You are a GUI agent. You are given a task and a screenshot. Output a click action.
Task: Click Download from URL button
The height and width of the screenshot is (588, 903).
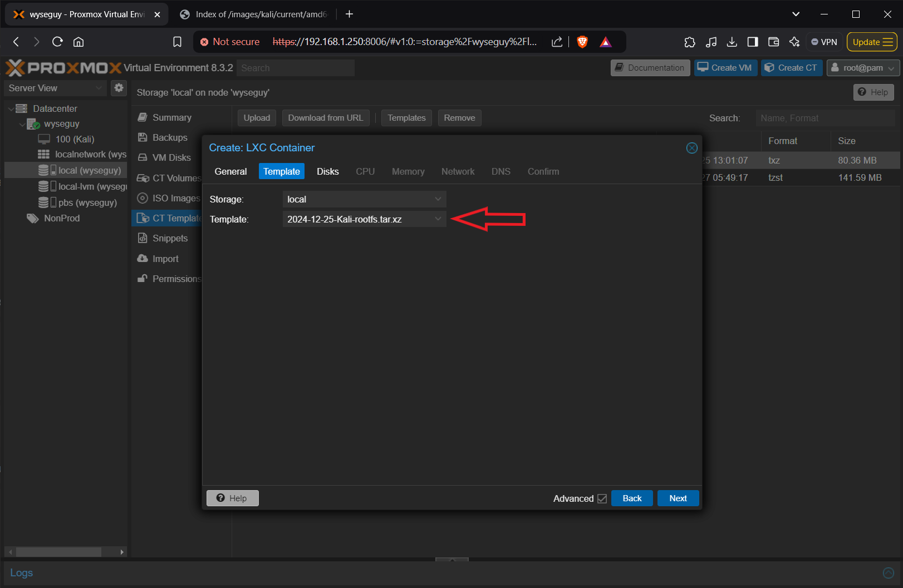[326, 118]
